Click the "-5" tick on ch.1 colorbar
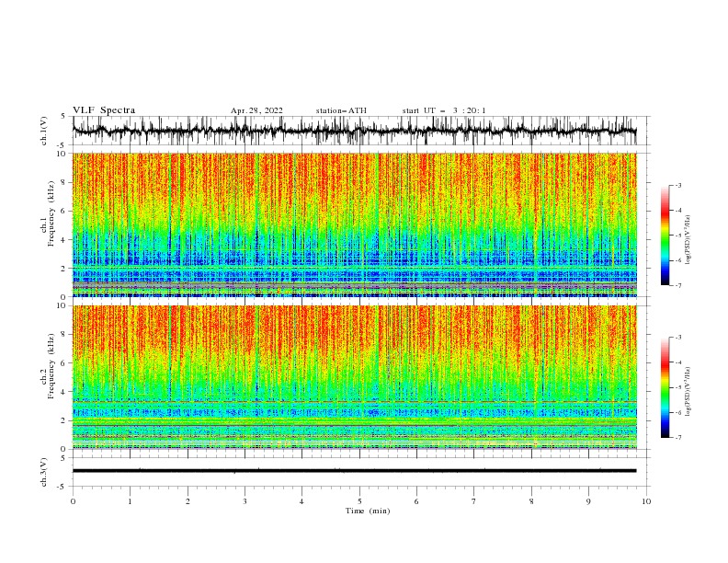The width and height of the screenshot is (728, 563). (677, 236)
